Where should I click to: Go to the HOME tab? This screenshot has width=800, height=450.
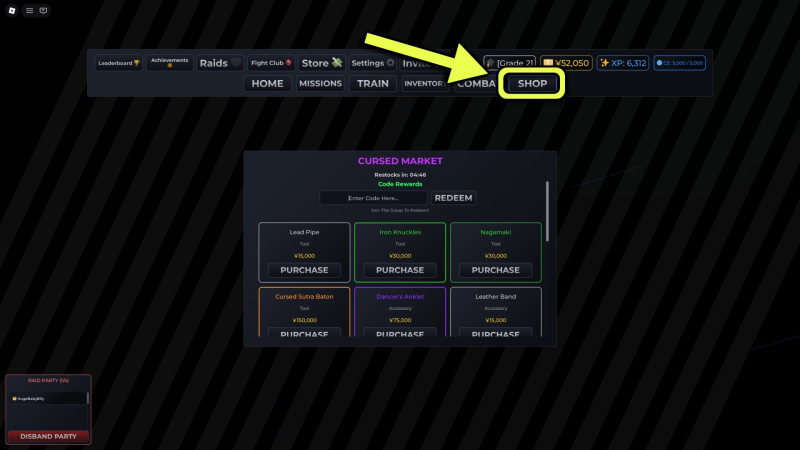click(267, 84)
